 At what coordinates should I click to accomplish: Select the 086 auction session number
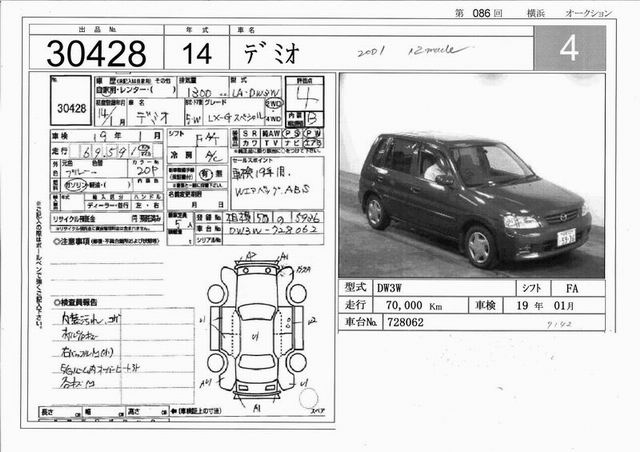coord(481,13)
